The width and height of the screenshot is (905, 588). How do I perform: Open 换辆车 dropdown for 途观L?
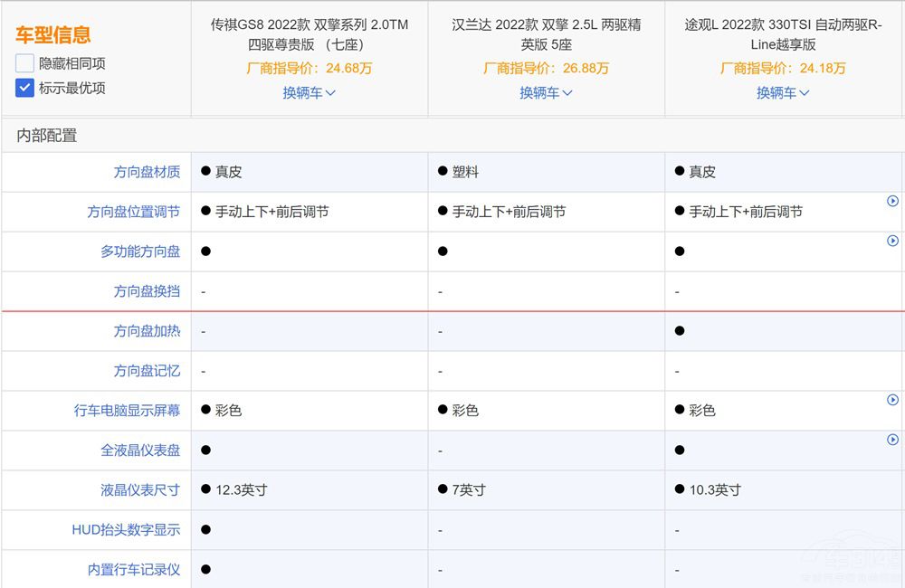(783, 92)
